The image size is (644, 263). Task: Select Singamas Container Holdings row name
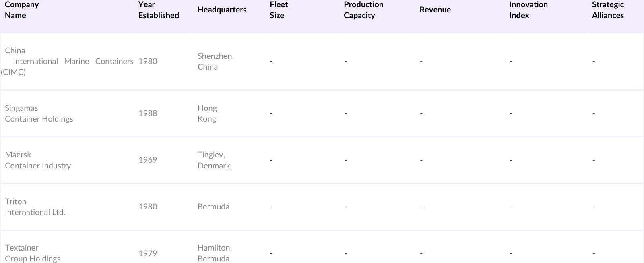39,114
